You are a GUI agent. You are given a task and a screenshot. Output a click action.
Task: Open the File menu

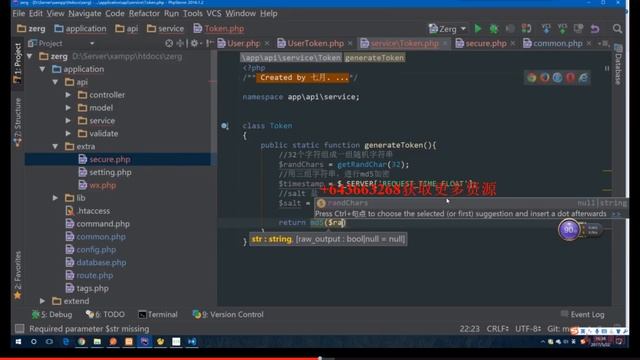(x=18, y=13)
